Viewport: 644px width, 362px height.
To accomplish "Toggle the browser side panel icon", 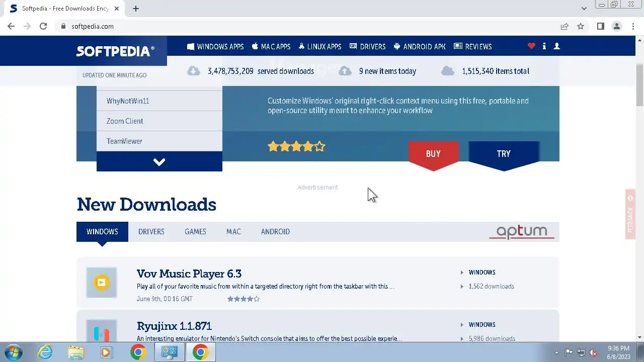I will [x=600, y=26].
